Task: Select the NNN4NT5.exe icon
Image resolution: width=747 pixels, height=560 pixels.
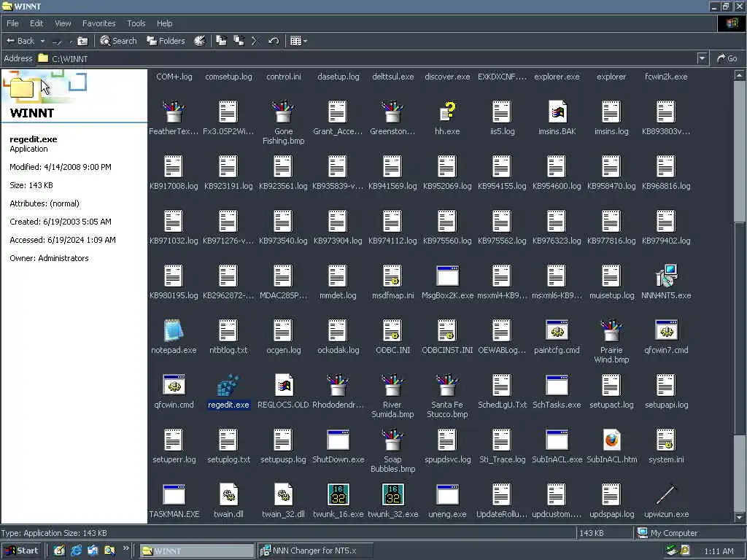Action: (666, 276)
